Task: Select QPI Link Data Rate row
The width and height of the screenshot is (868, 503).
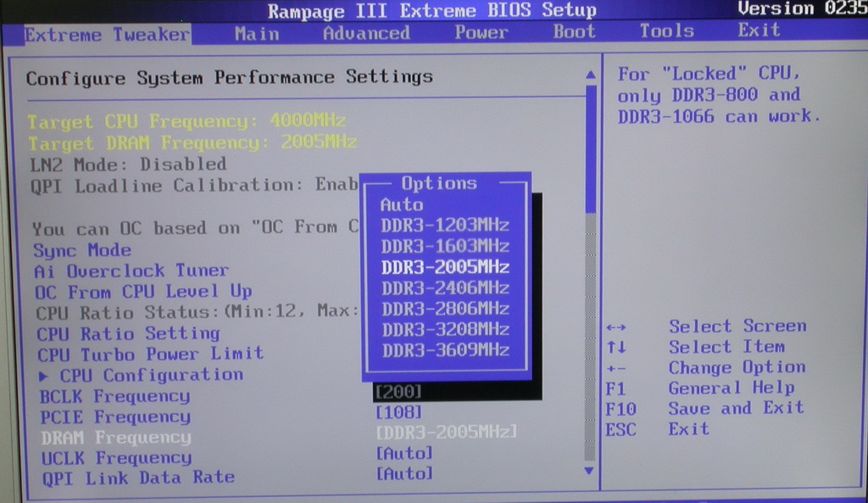Action: click(138, 478)
